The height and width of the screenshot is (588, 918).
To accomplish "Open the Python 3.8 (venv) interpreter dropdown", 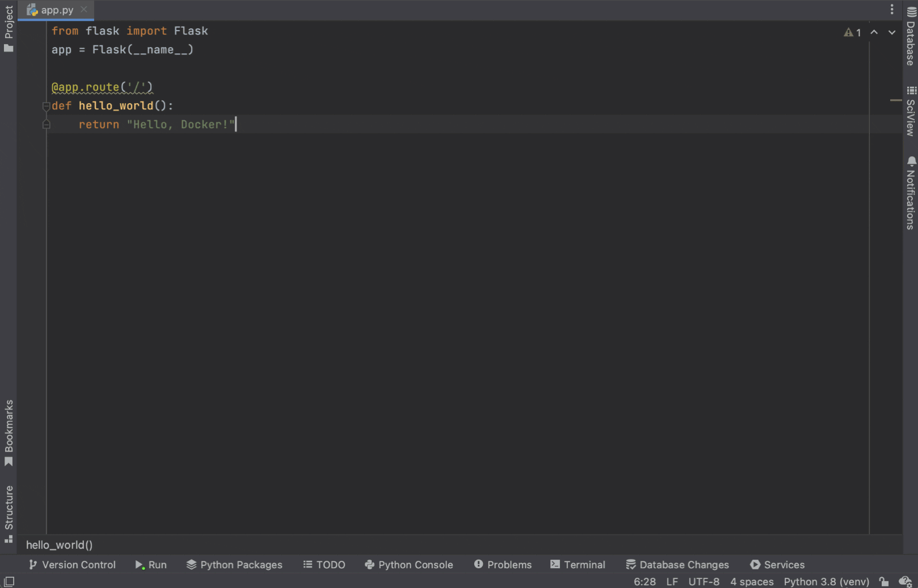I will click(826, 581).
